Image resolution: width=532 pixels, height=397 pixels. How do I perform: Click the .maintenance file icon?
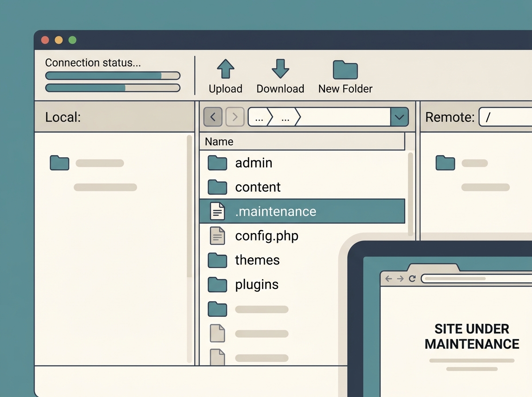click(x=217, y=211)
